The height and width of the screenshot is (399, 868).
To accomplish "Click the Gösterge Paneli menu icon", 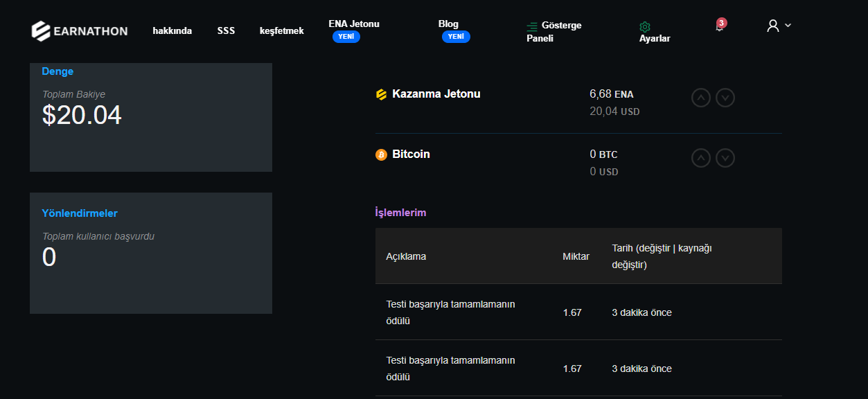I will [x=532, y=26].
